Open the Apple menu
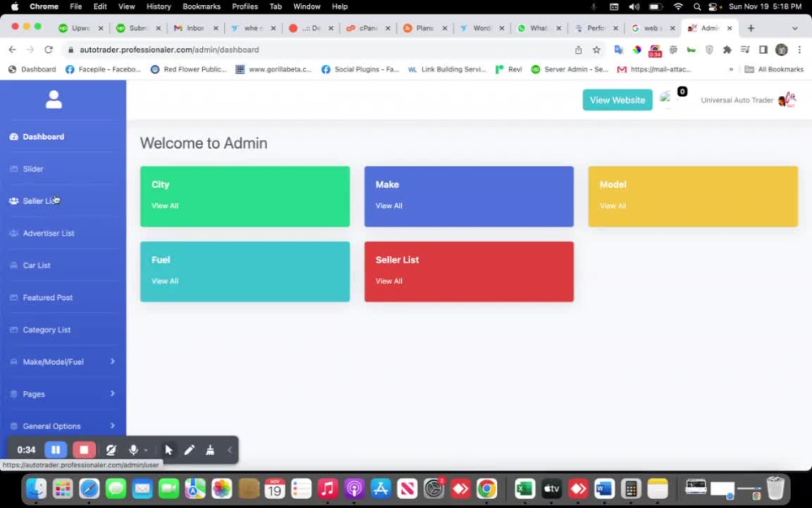 pos(15,7)
